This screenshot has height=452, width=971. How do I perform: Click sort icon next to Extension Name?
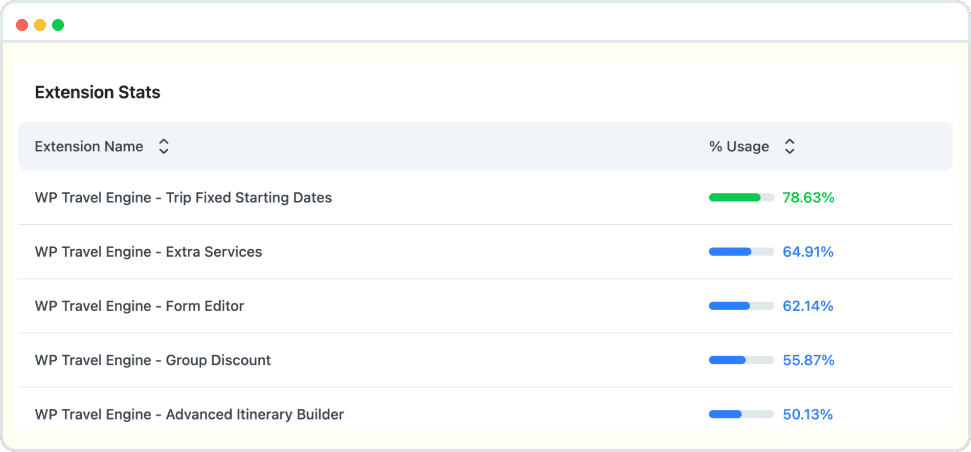click(x=164, y=147)
